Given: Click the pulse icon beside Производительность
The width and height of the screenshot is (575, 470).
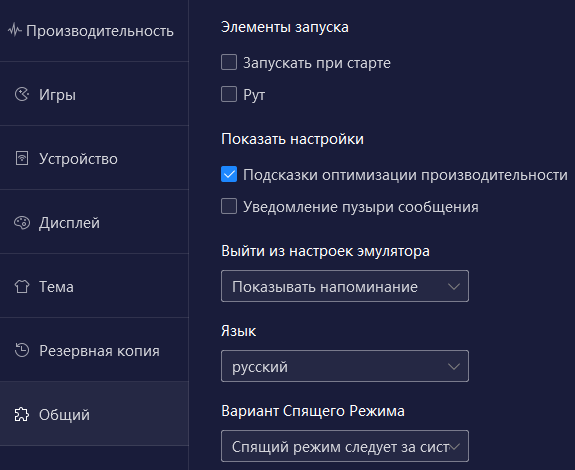Looking at the screenshot, I should (15, 30).
